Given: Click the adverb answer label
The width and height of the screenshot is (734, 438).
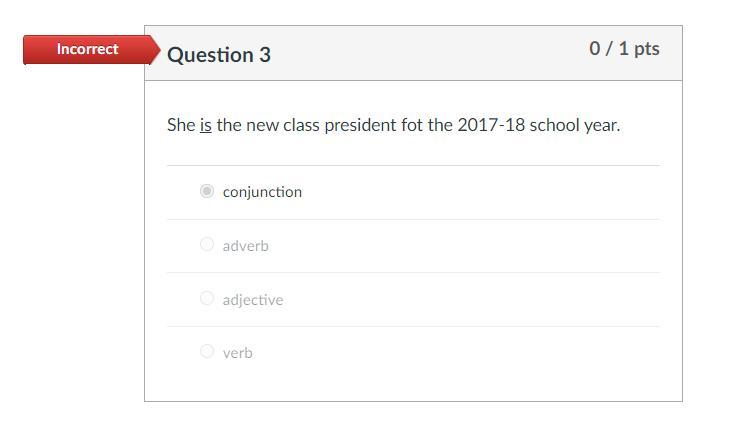Looking at the screenshot, I should (245, 246).
